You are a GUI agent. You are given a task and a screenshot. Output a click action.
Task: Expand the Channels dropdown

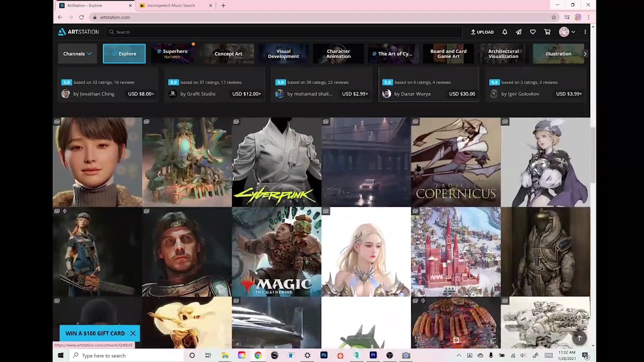point(77,54)
